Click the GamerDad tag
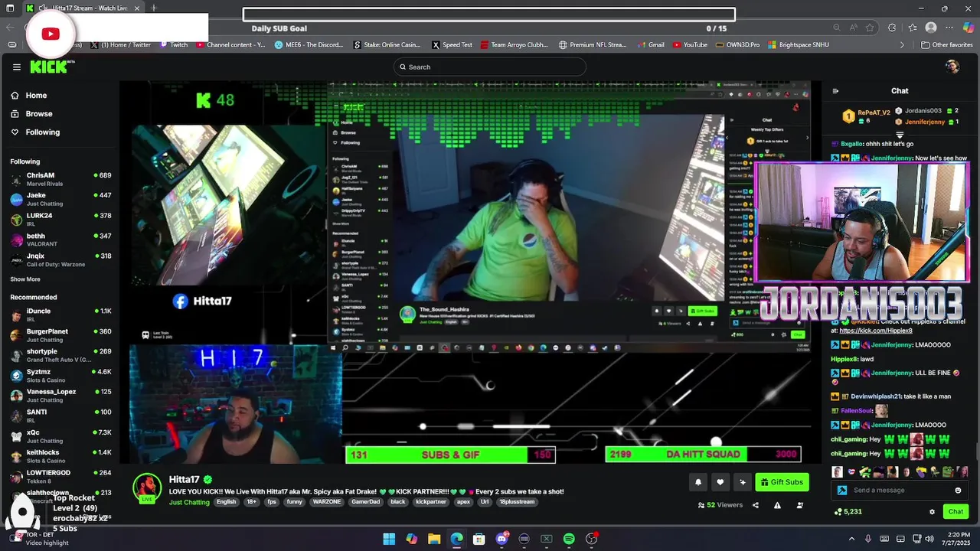980x551 pixels. point(365,502)
